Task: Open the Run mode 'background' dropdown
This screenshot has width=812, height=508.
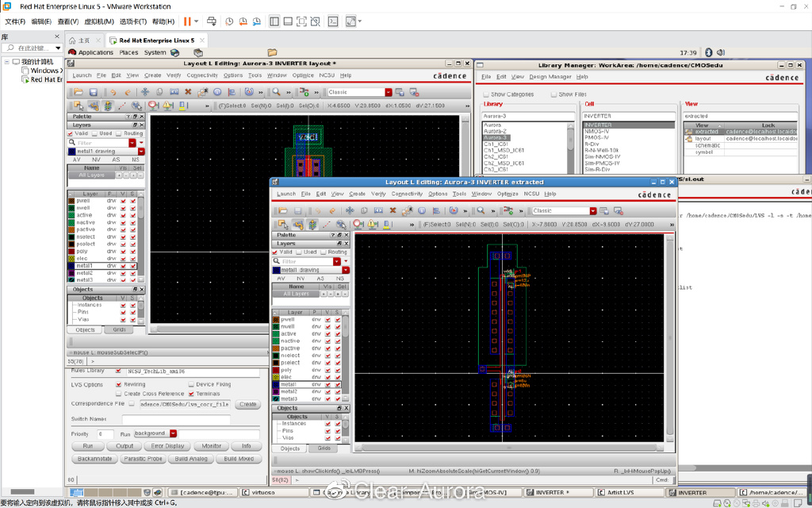Action: pos(172,434)
